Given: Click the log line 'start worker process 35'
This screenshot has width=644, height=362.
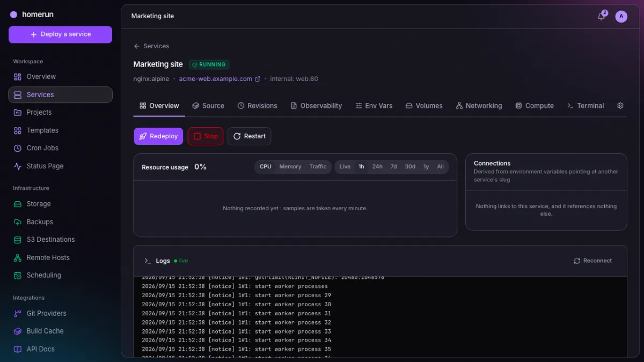Looking at the screenshot, I should point(236,349).
